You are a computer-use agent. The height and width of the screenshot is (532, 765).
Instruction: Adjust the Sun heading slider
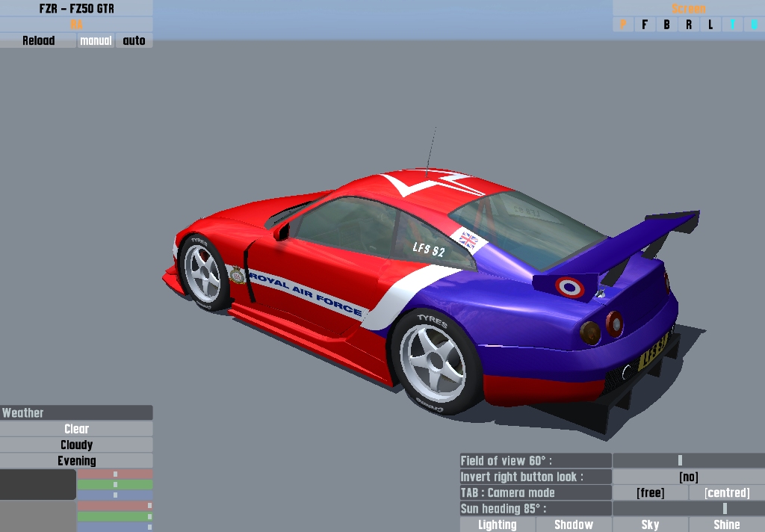pyautogui.click(x=688, y=509)
